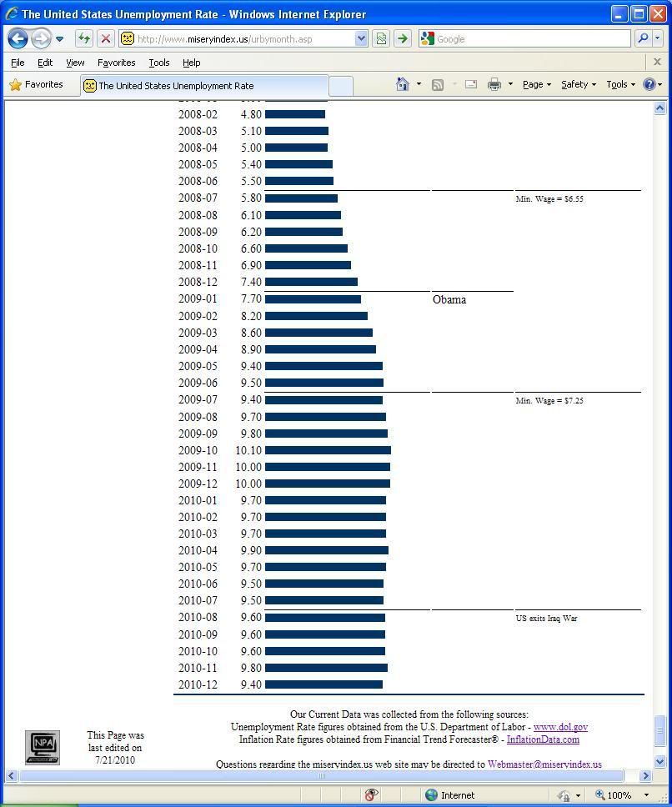Click the Google search magnifier button
This screenshot has width=672, height=807.
point(643,38)
